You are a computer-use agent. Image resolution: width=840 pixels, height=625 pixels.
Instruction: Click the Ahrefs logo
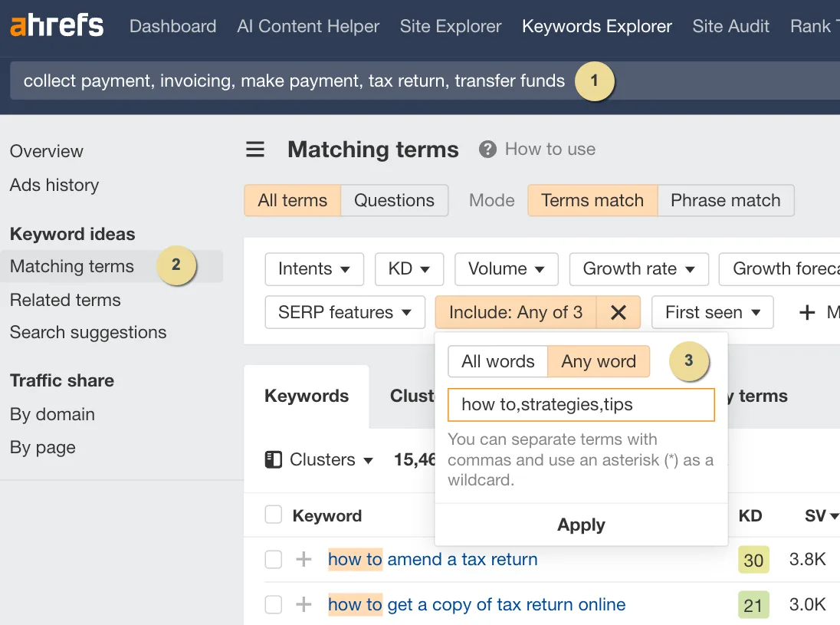click(x=57, y=26)
